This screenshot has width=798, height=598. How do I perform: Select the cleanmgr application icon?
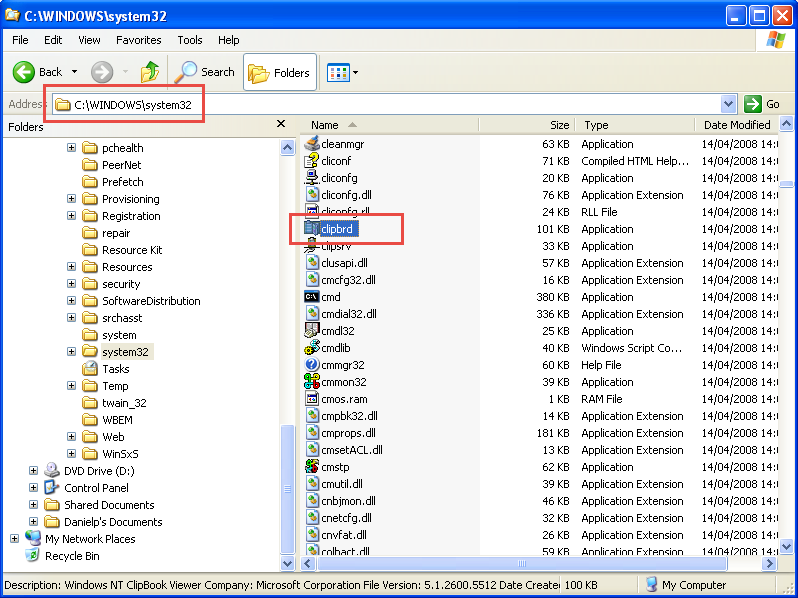point(311,144)
